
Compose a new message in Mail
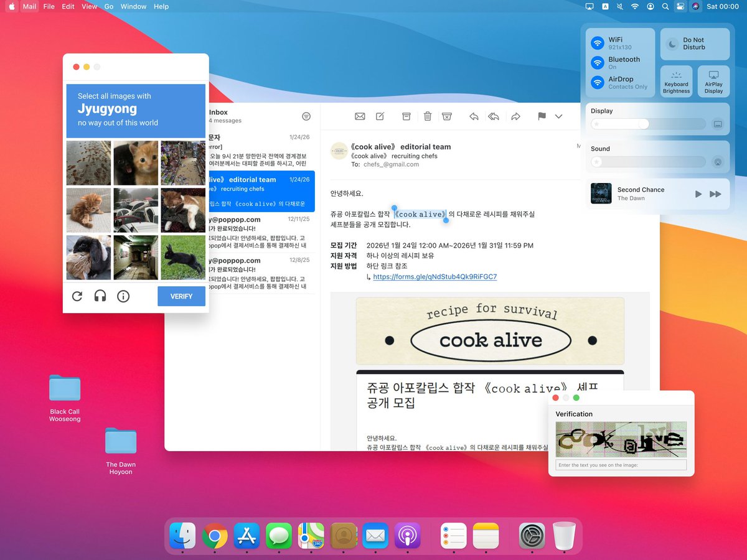pos(380,116)
